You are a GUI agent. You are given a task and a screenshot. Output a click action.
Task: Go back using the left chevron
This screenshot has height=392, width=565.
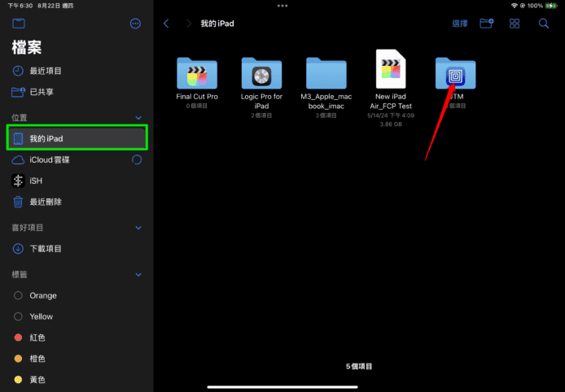pos(166,24)
